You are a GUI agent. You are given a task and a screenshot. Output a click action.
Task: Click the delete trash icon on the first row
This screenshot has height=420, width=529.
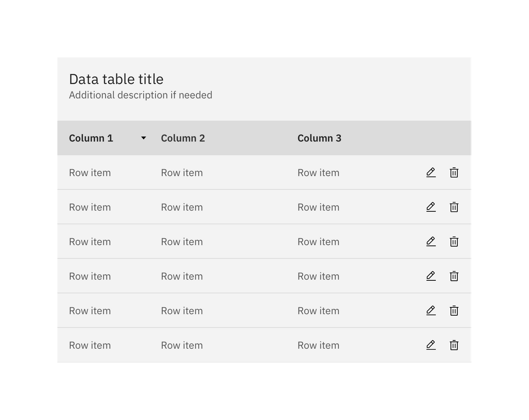[x=454, y=172]
